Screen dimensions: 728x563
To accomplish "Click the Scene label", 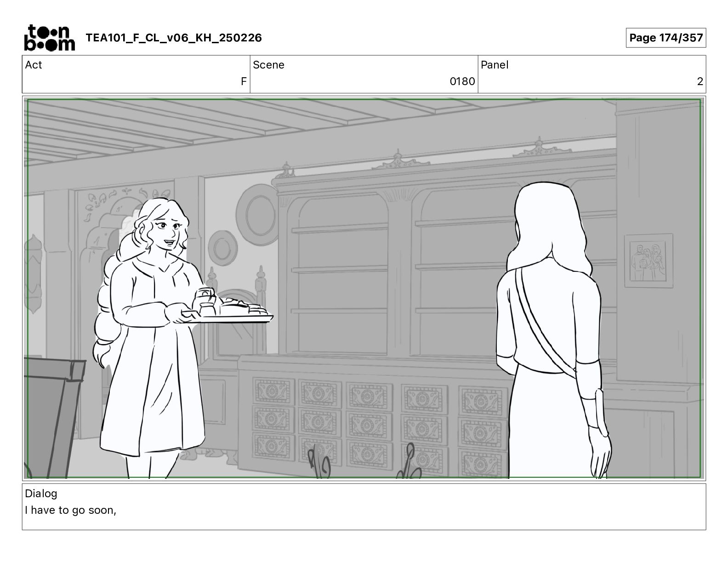I will pyautogui.click(x=268, y=65).
